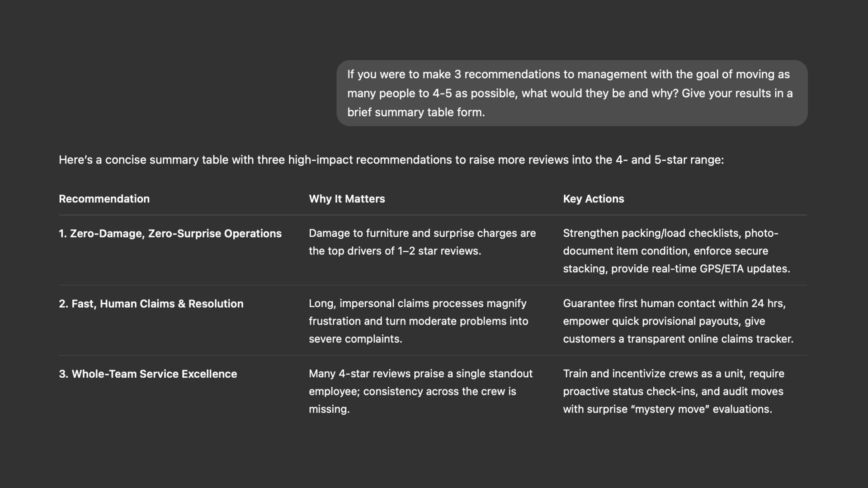Click "real-time GPS/ETA updates" text

(722, 269)
